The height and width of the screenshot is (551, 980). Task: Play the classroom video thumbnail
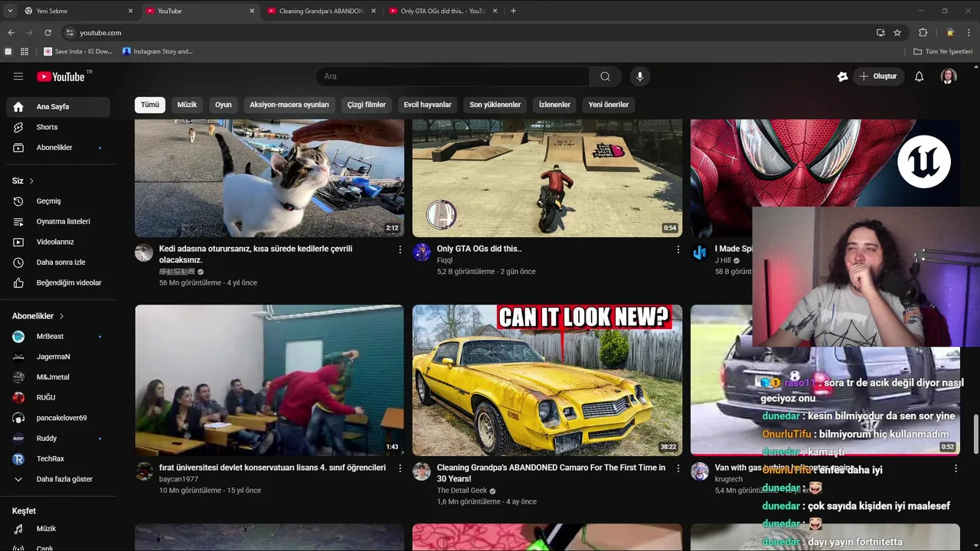click(269, 380)
